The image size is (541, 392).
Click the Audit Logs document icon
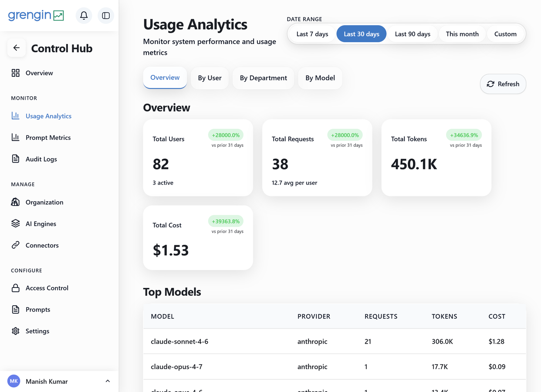coord(16,159)
